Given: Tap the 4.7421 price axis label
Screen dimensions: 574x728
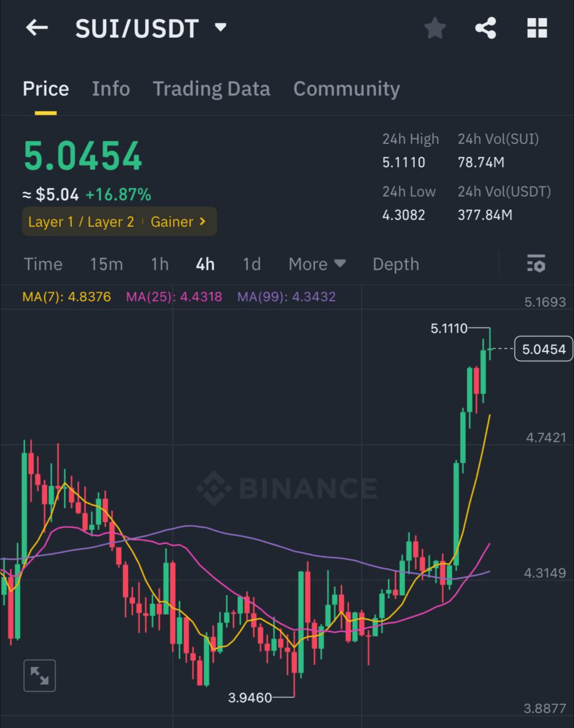Looking at the screenshot, I should tap(546, 437).
